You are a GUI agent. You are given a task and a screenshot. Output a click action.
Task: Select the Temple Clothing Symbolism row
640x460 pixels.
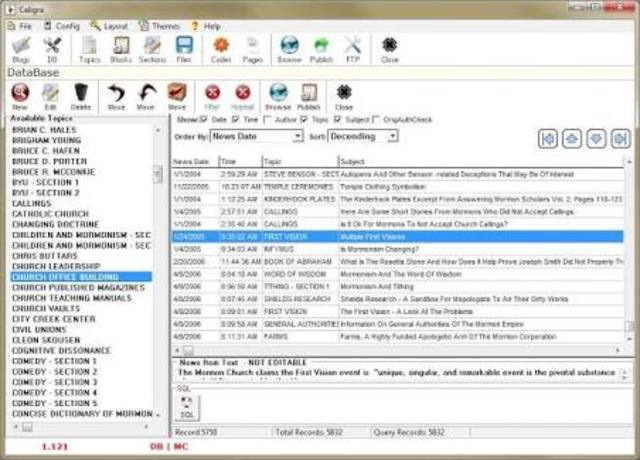(x=397, y=187)
